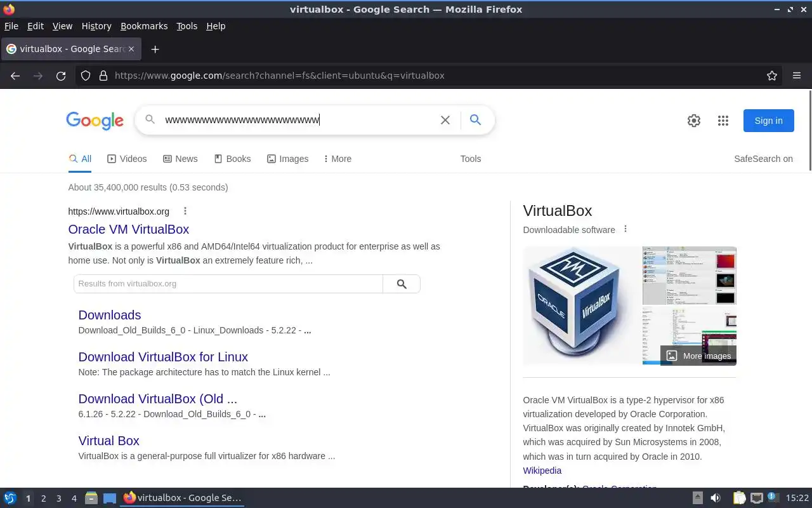Click the taskbar start menu icon
This screenshot has width=812, height=508.
(10, 498)
